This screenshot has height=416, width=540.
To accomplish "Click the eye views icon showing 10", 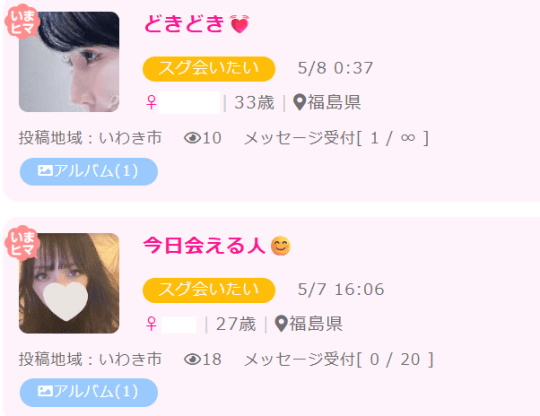I will point(192,138).
